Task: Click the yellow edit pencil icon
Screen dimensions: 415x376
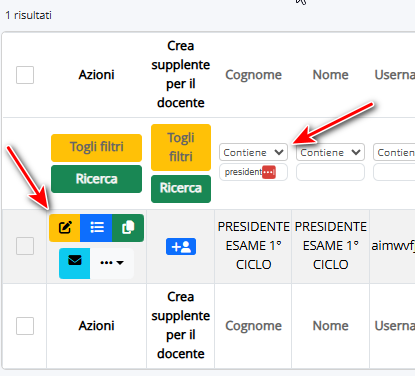Action: point(64,228)
